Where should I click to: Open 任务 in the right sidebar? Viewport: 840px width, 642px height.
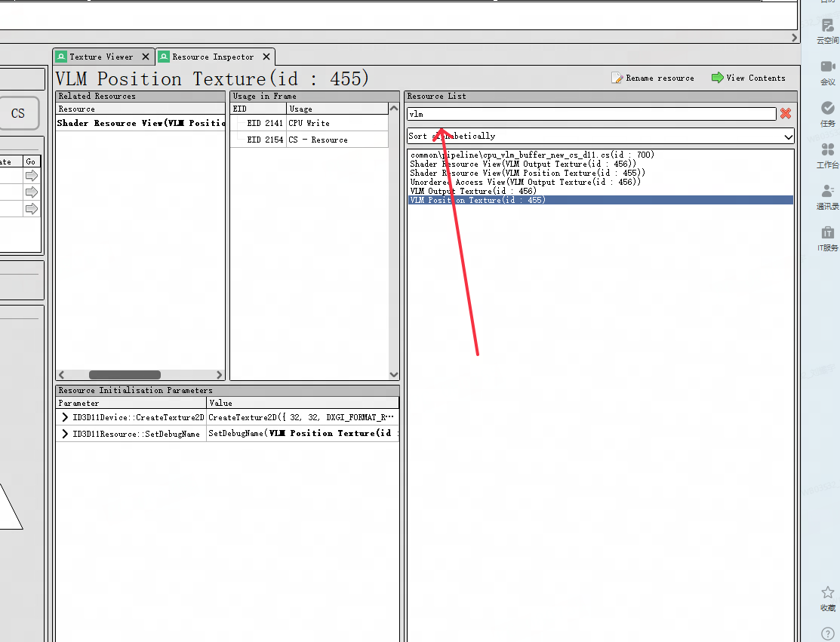coord(827,114)
